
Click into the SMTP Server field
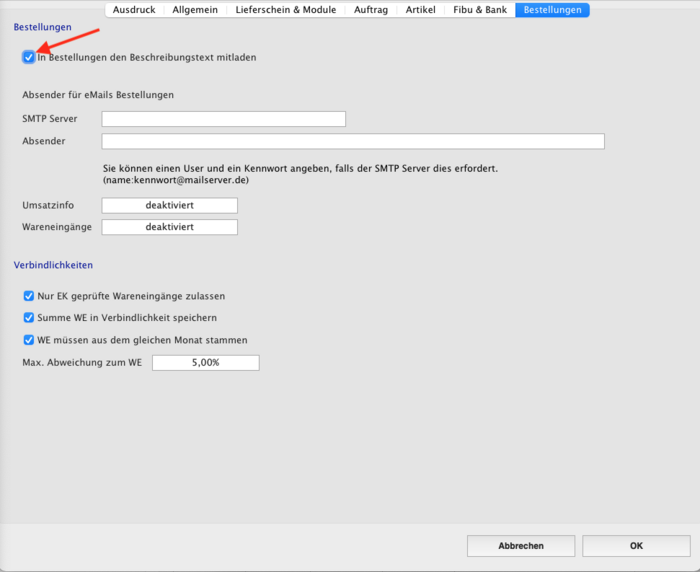(223, 119)
